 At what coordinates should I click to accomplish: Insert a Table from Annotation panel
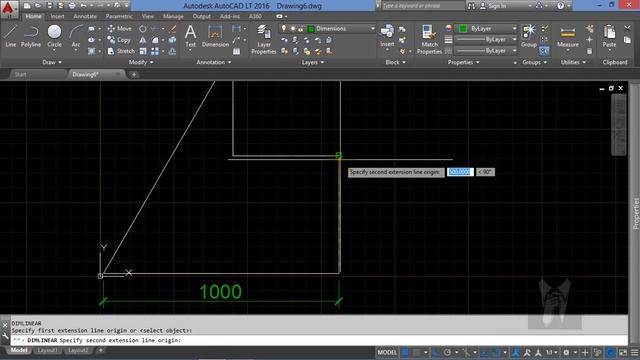pos(236,51)
